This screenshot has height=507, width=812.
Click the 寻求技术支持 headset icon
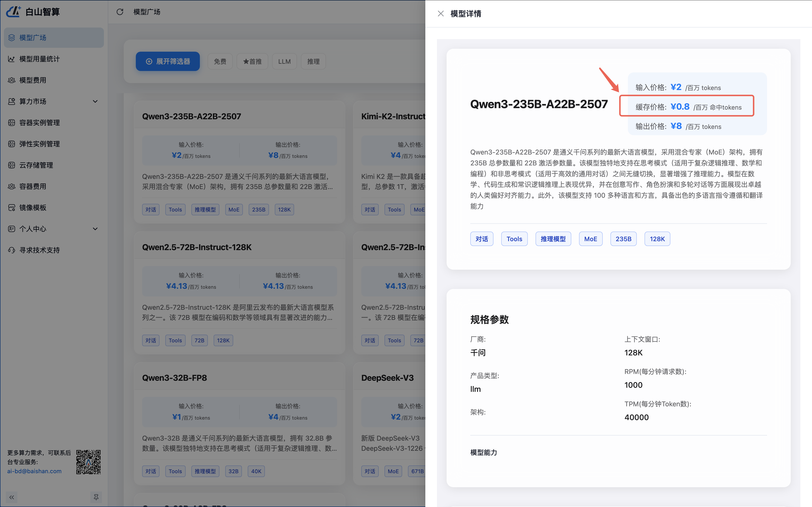click(11, 250)
